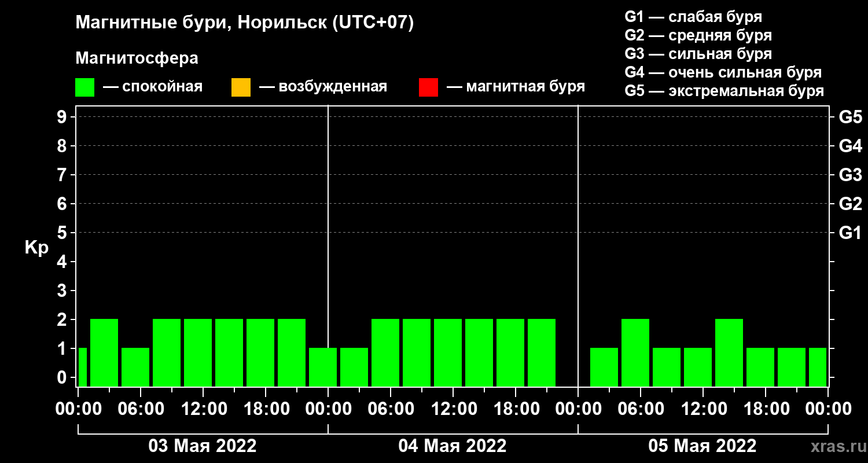Select the 'спокойная' legend label
The width and height of the screenshot is (868, 463).
(x=163, y=87)
